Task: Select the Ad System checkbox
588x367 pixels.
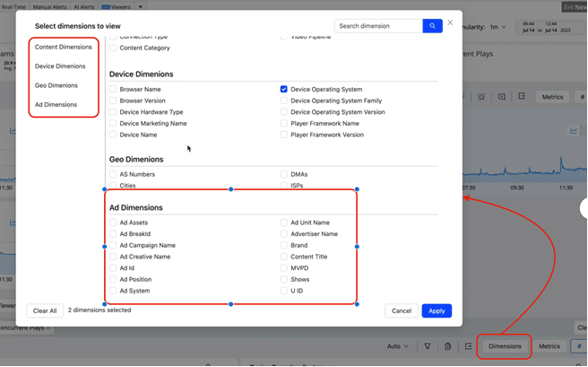Action: 113,291
